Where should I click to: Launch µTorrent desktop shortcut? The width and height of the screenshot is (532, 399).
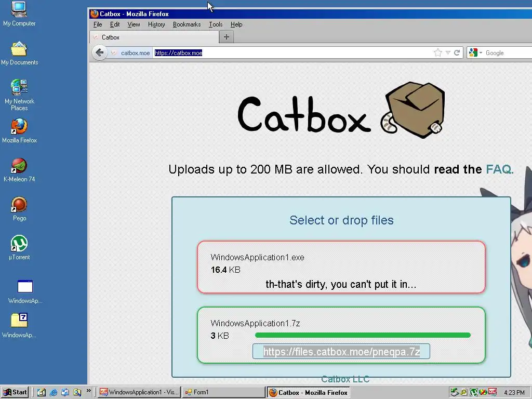(x=19, y=248)
